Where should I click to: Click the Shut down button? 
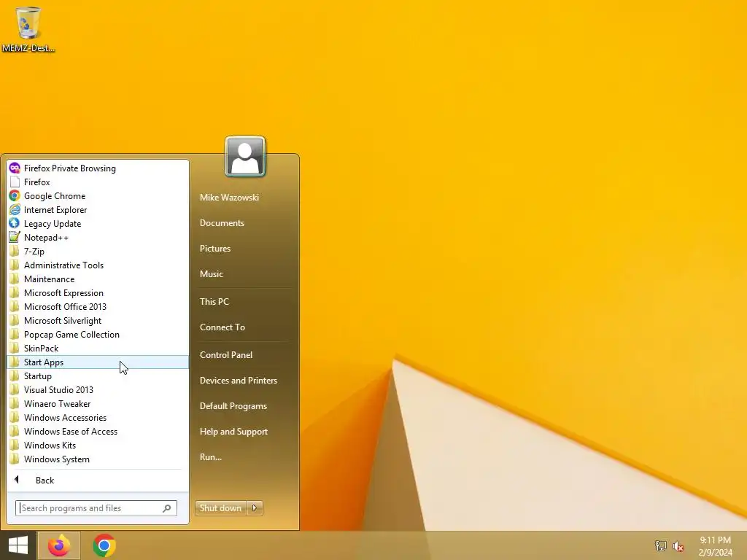coord(220,508)
